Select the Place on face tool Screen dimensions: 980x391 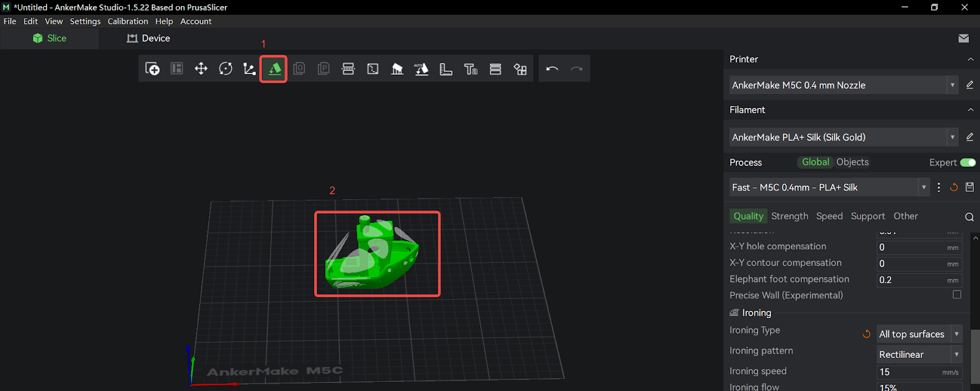coord(274,69)
